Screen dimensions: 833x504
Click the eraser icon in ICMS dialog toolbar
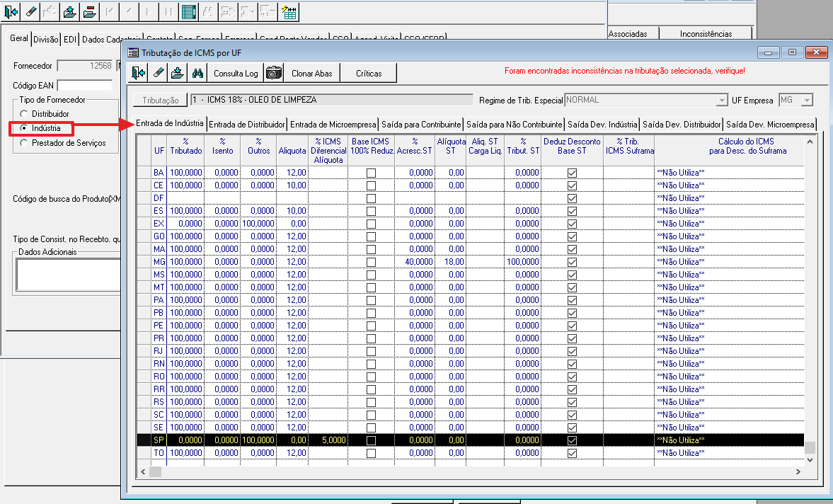click(159, 73)
